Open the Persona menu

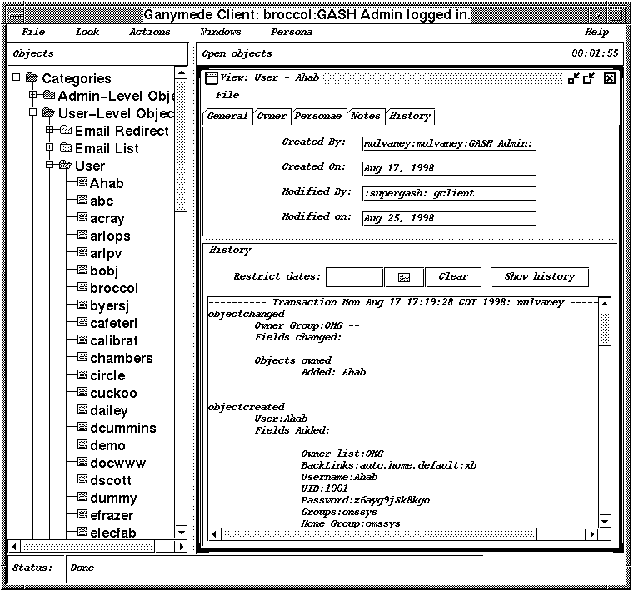(291, 32)
